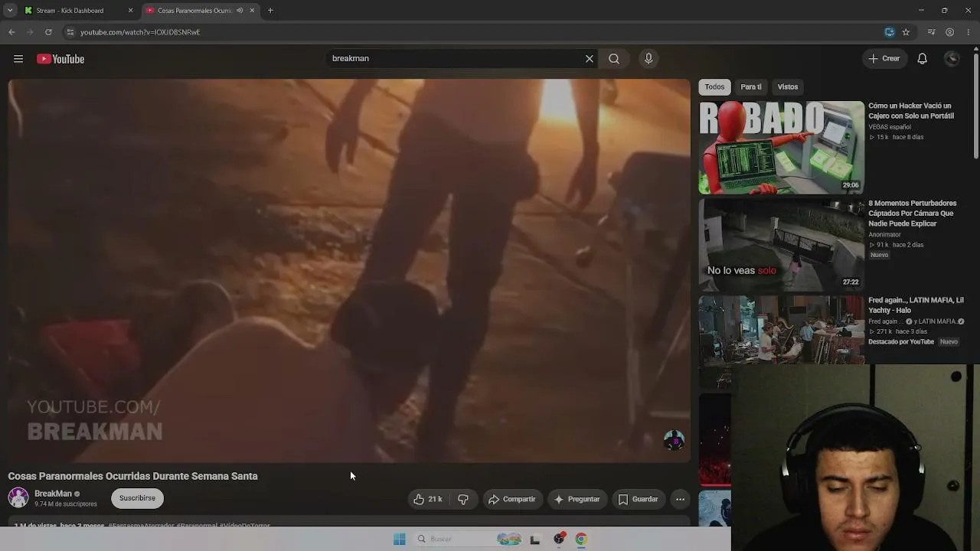Screen dimensions: 980x551
Task: Click the Preguntar button
Action: (577, 499)
